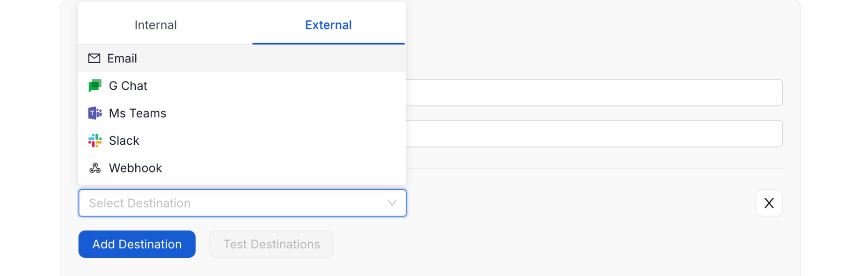Click the Slack icon
Screen dimensions: 868x276
point(95,140)
